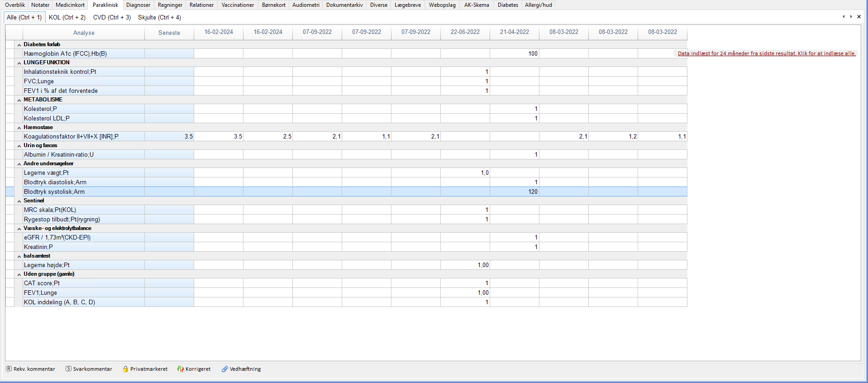
Task: Collapse the Diabetes forløb group
Action: [19, 45]
